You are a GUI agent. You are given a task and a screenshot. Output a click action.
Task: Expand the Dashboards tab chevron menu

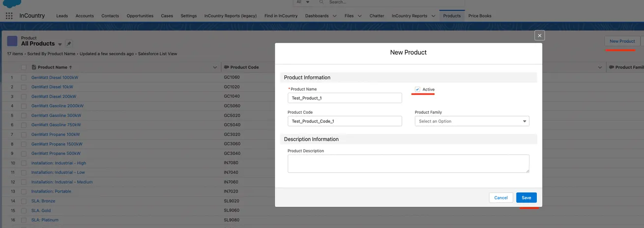tap(335, 16)
